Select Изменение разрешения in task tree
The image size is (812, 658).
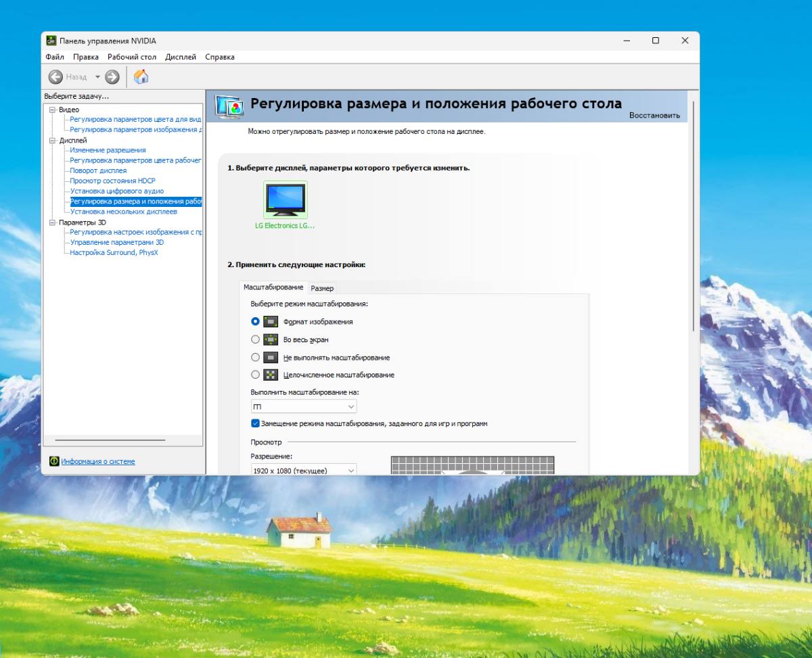coord(108,150)
